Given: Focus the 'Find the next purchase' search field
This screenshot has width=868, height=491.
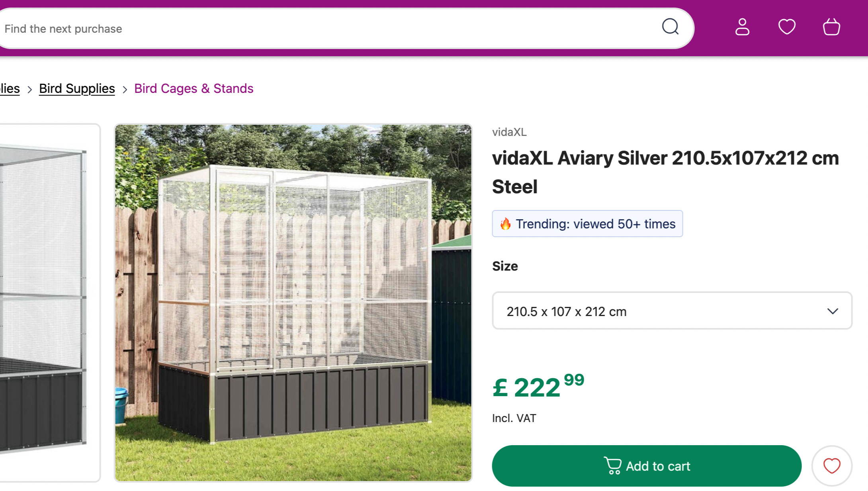Looking at the screenshot, I should [319, 29].
